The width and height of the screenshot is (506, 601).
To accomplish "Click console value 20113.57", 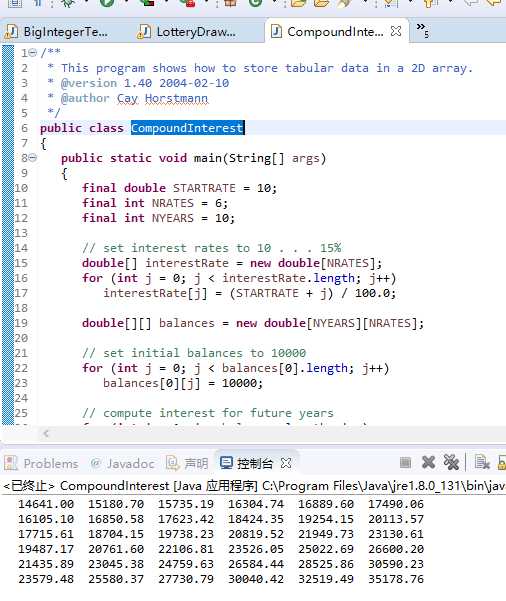I will [x=396, y=519].
